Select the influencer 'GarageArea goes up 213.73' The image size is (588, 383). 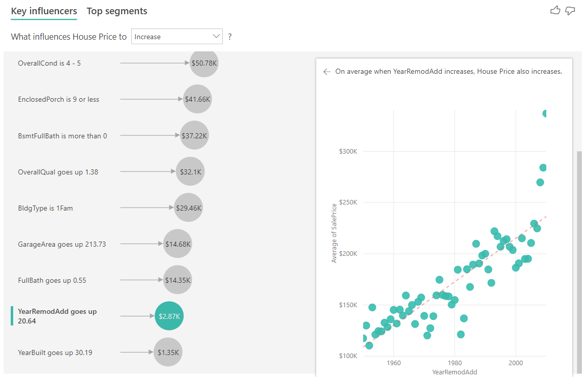point(62,244)
